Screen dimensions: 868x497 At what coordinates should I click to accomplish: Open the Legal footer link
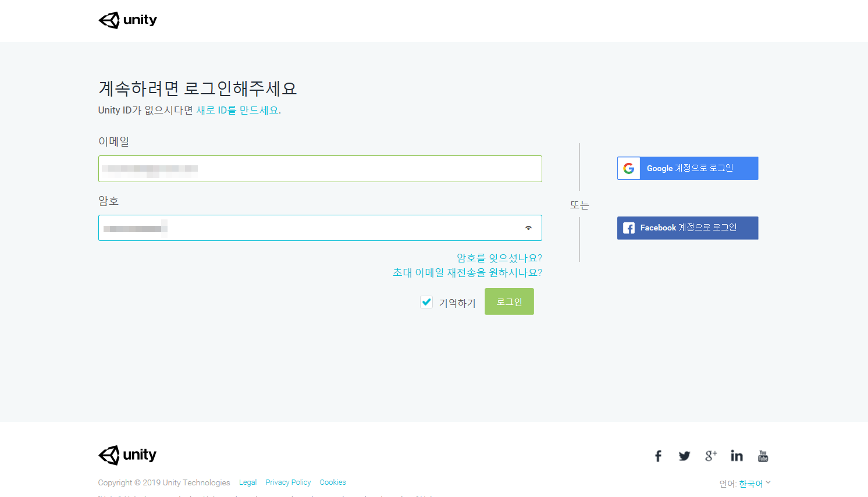248,482
